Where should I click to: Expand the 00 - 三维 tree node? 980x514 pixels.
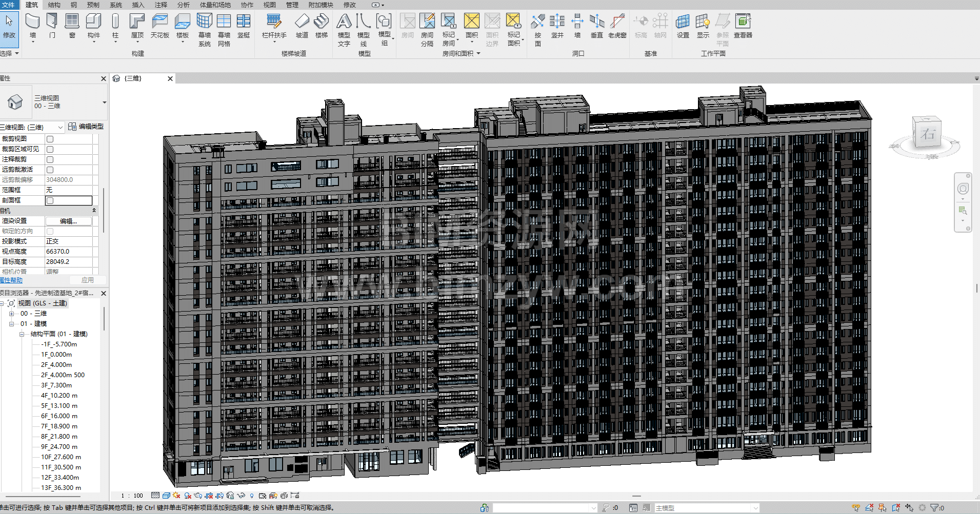tap(11, 314)
